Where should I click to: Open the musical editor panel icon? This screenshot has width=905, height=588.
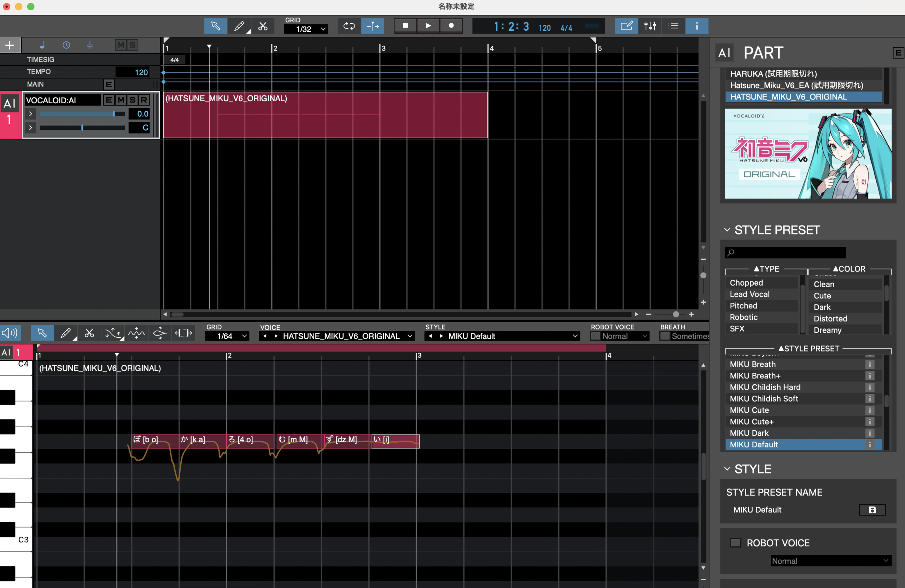click(626, 26)
